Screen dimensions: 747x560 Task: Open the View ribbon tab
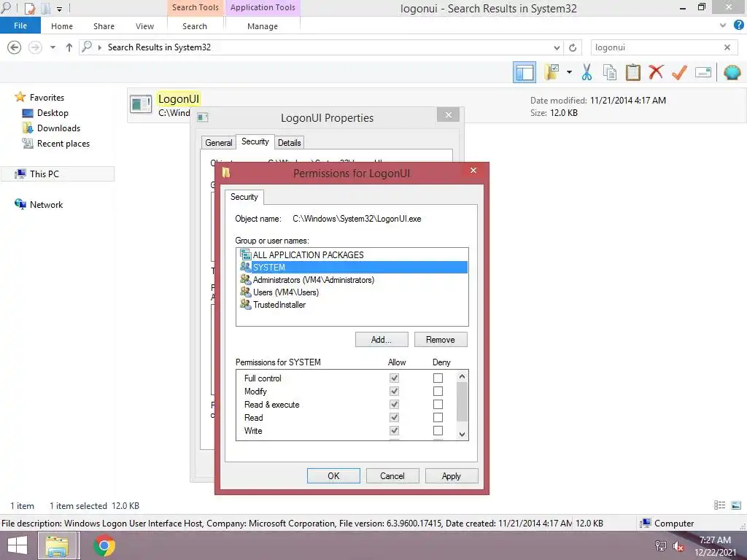(x=144, y=26)
